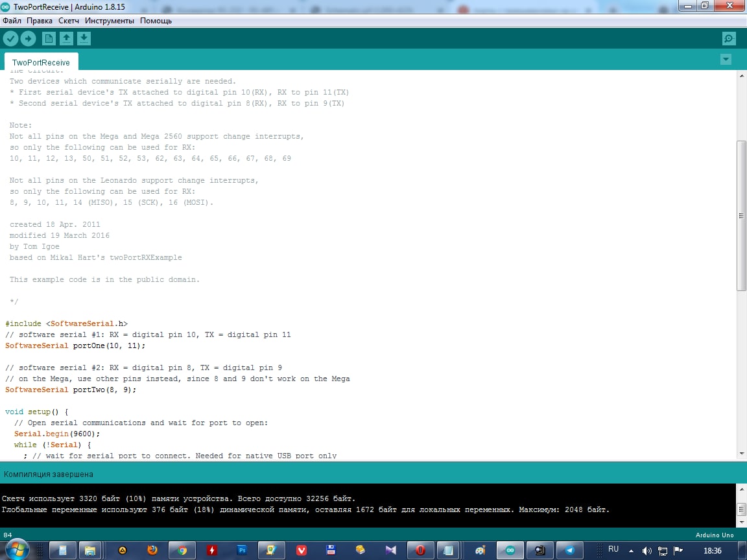The height and width of the screenshot is (560, 747).
Task: Select the TwoPortReceive tab
Action: click(41, 62)
